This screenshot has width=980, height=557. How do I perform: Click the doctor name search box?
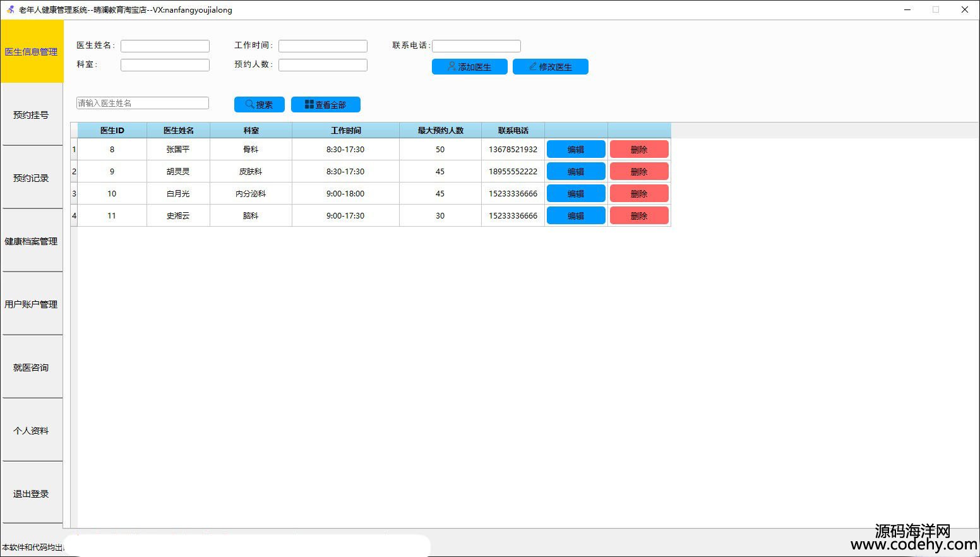[142, 103]
